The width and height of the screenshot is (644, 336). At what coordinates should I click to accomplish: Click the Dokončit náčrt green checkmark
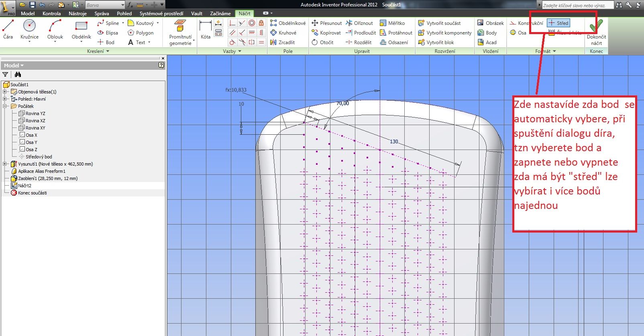(x=596, y=27)
